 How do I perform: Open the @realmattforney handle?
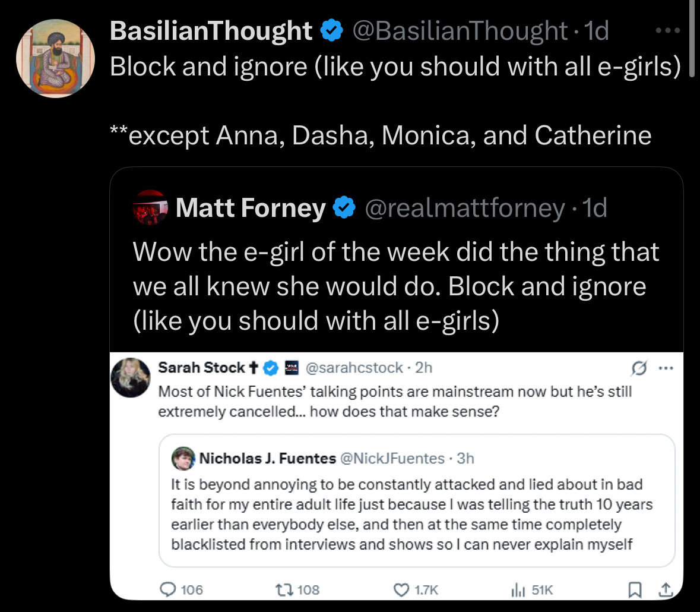pyautogui.click(x=465, y=208)
